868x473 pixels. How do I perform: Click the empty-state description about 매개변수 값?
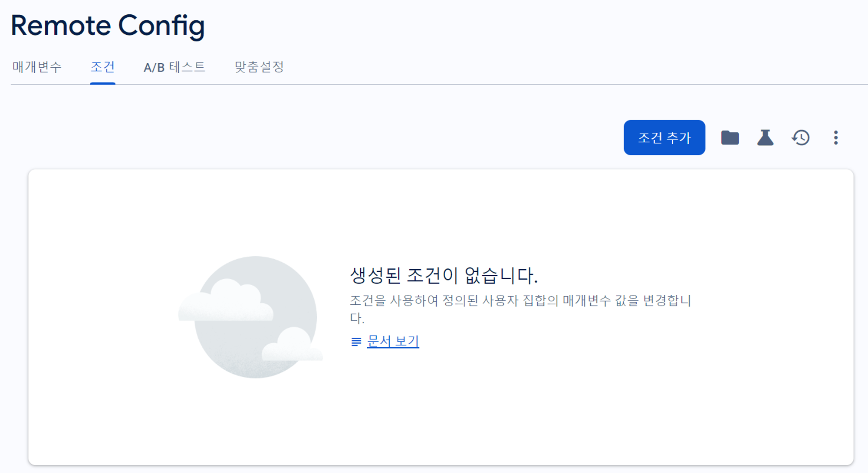[x=520, y=301]
